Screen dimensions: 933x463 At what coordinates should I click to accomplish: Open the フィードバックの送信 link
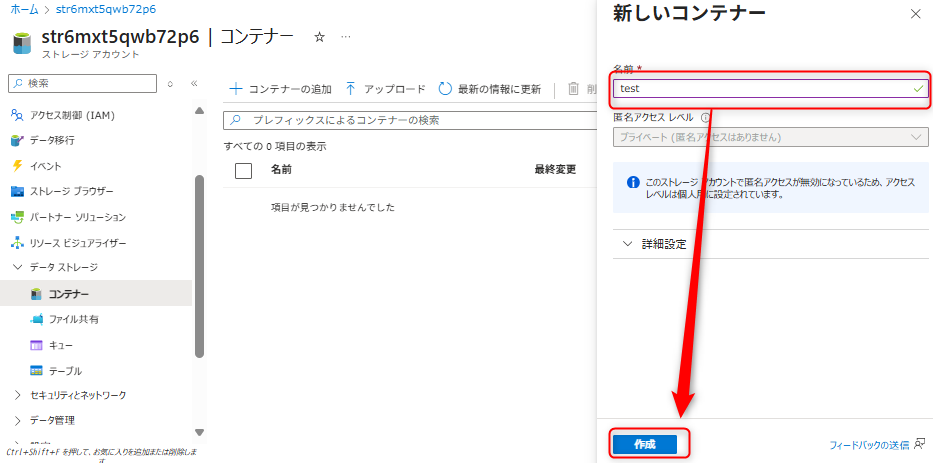coord(869,445)
